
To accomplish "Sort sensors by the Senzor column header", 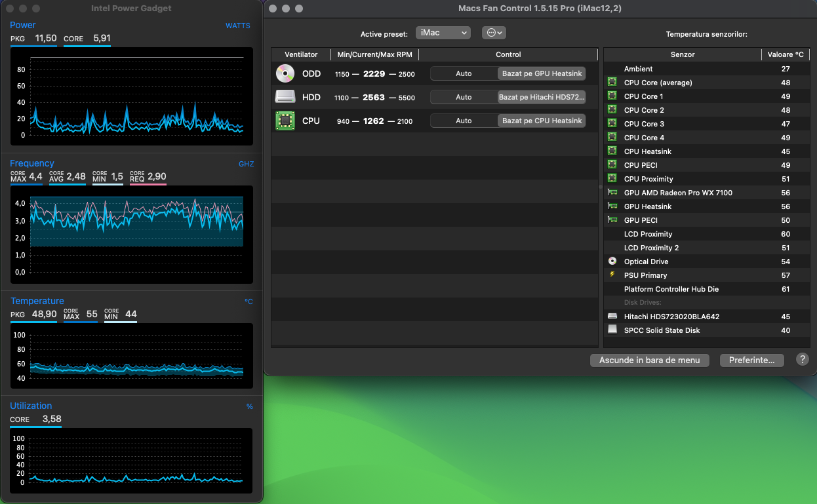I will (x=682, y=54).
